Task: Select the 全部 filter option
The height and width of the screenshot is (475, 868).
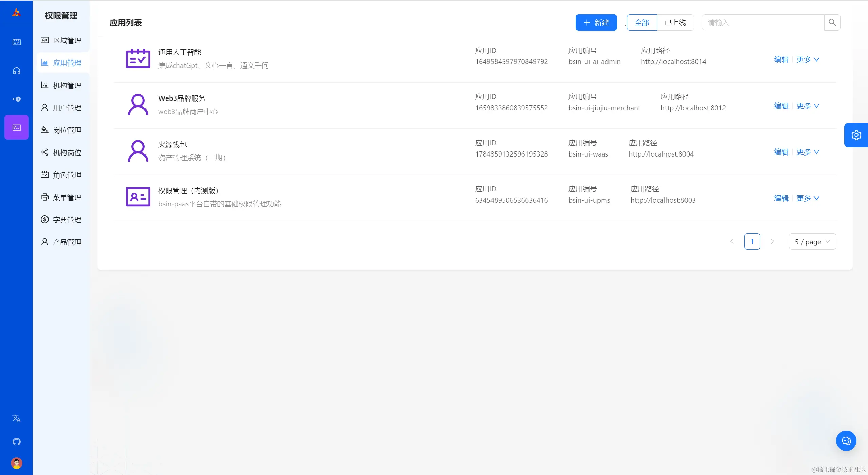Action: coord(641,22)
